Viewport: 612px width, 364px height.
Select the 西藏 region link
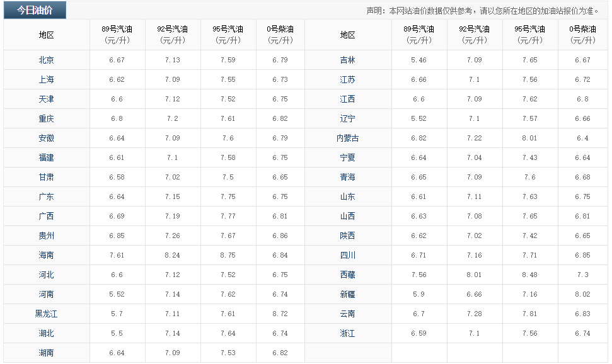pos(347,275)
